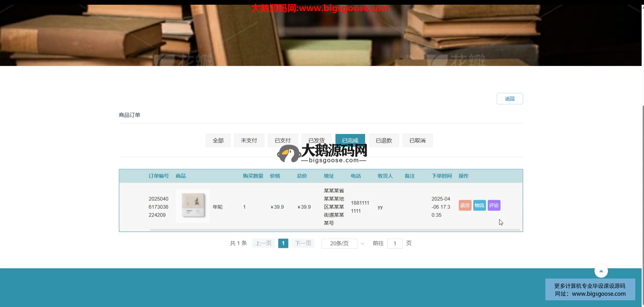Click the scroll-to-top arrow icon
Screen dimensions: 644x307
coord(601,271)
